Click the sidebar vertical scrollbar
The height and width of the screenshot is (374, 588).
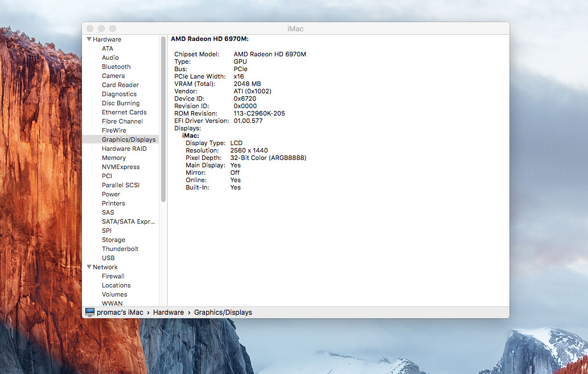[163, 120]
